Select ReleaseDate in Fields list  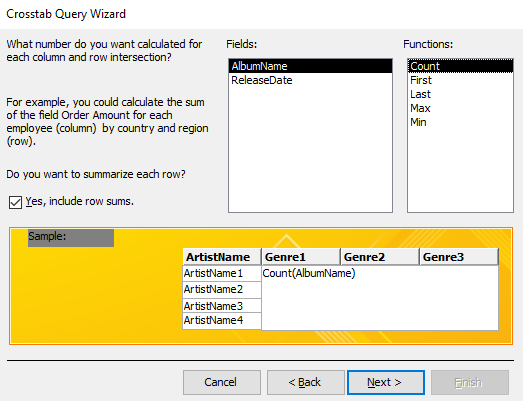point(310,80)
